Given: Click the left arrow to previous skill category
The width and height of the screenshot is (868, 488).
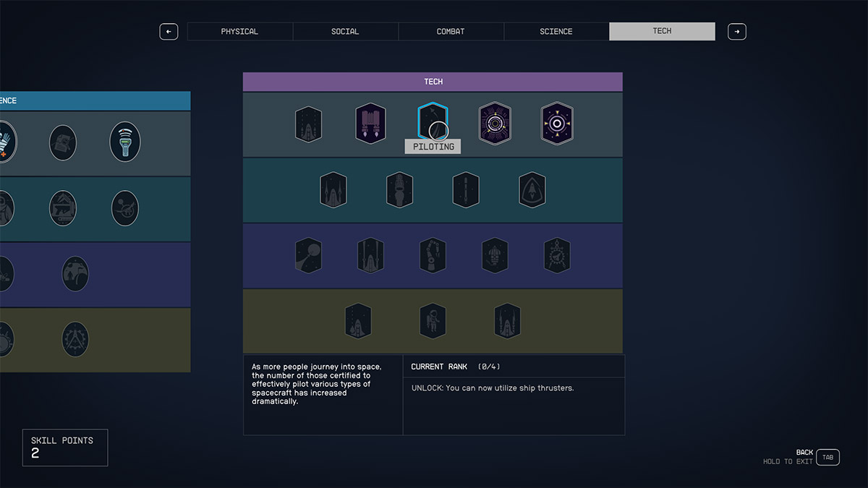Looking at the screenshot, I should (x=169, y=32).
